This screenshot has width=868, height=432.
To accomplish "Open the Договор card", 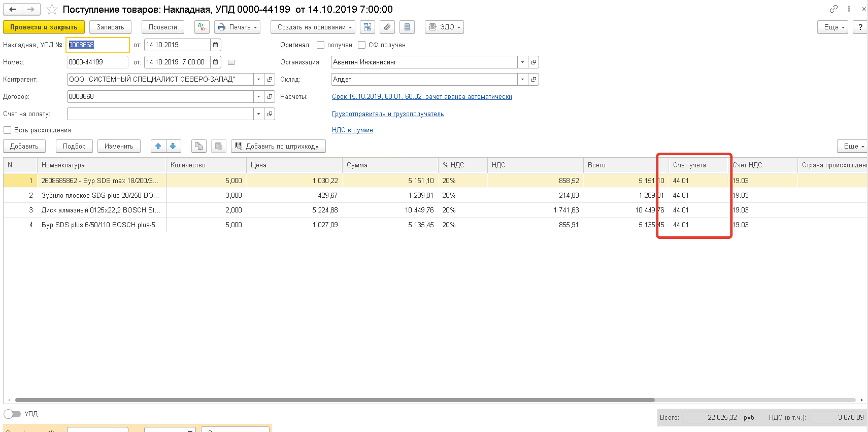I will 270,96.
